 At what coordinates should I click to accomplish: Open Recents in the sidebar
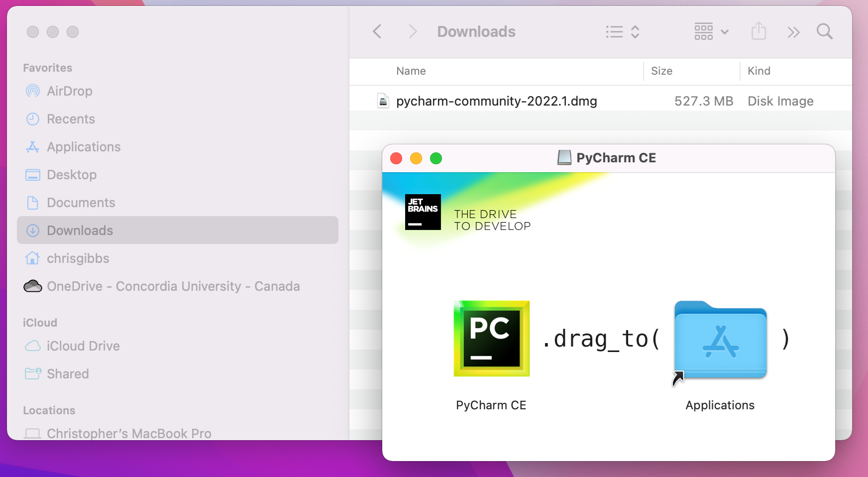pos(178,119)
